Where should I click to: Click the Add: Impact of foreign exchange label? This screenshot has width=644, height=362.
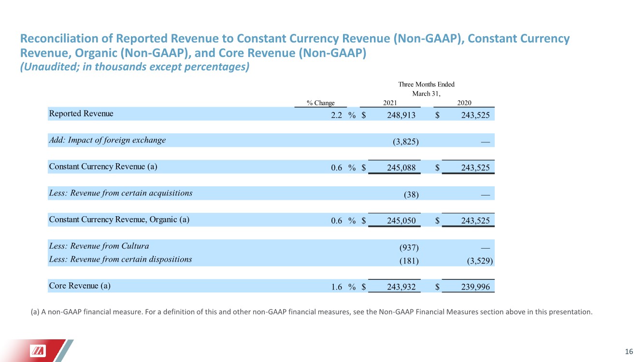click(x=107, y=140)
